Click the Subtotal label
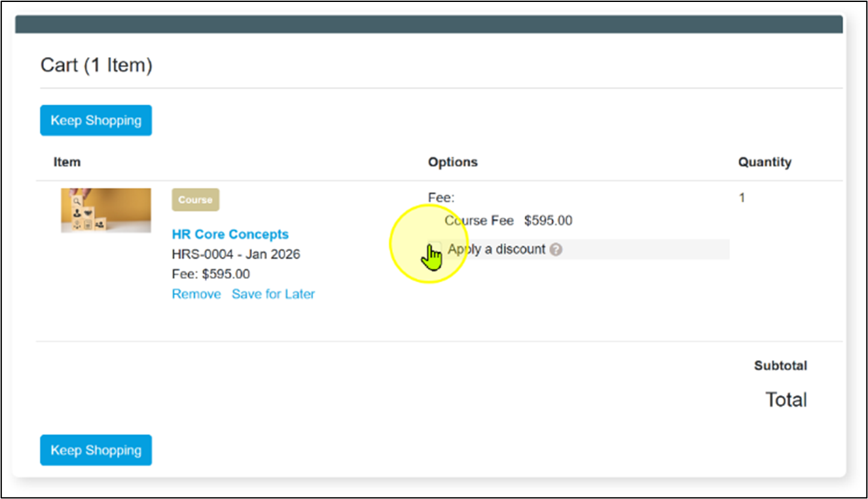 (780, 365)
